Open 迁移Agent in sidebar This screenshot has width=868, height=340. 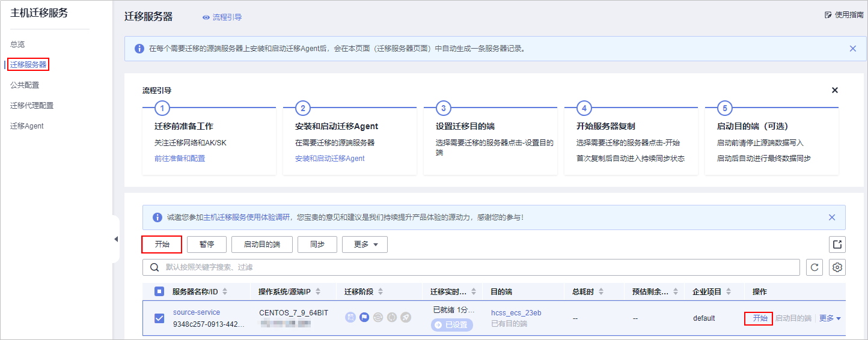pos(27,126)
